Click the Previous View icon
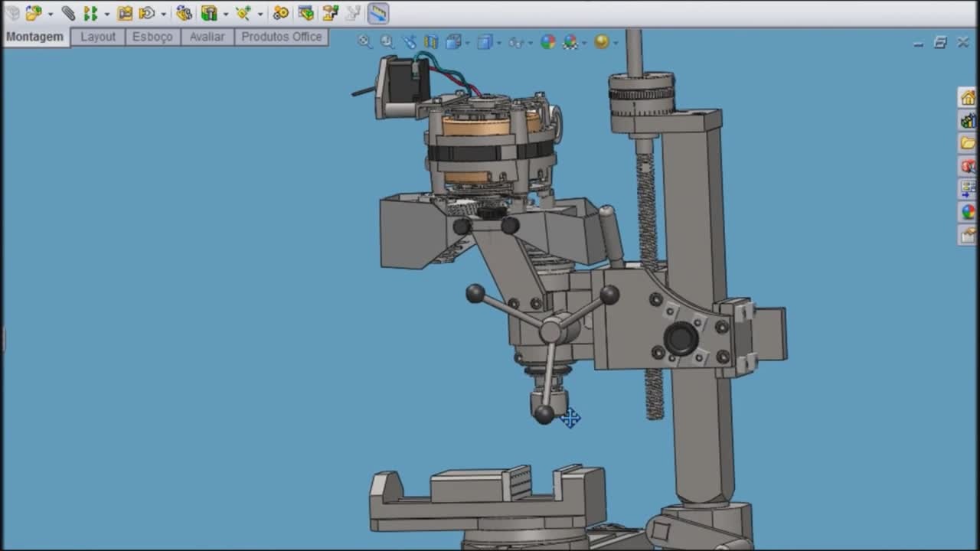The width and height of the screenshot is (980, 551). [410, 42]
